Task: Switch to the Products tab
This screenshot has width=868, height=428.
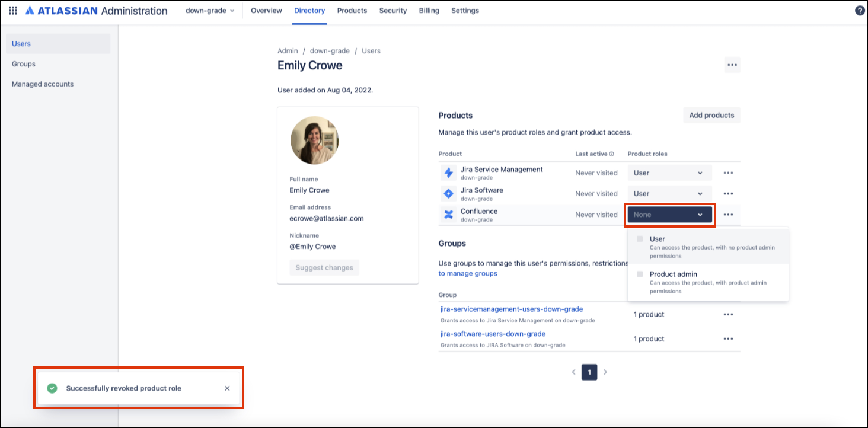Action: (x=352, y=11)
